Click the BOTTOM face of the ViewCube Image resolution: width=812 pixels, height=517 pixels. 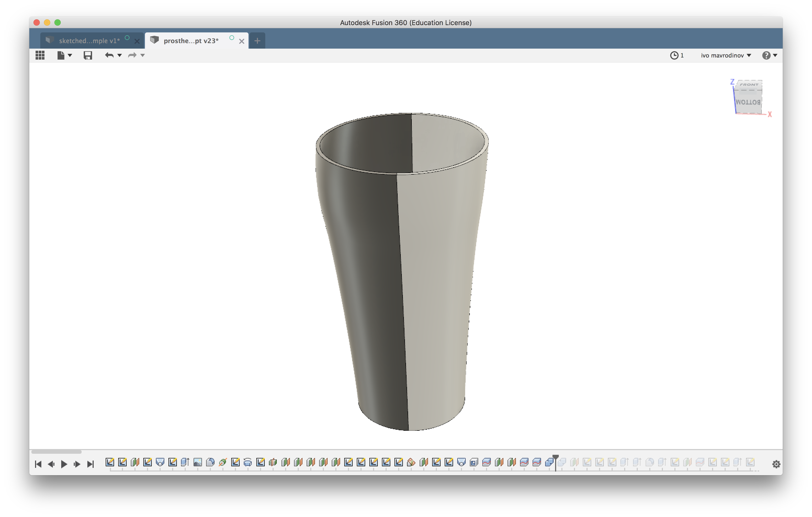748,102
